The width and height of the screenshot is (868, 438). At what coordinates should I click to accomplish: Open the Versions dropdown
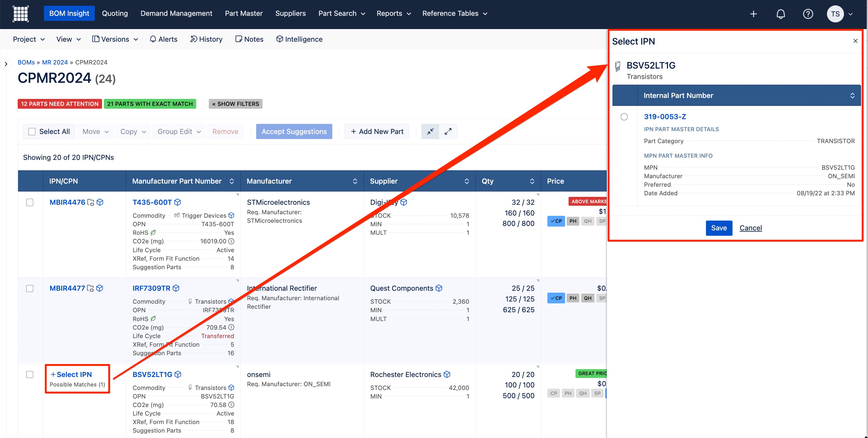click(115, 39)
